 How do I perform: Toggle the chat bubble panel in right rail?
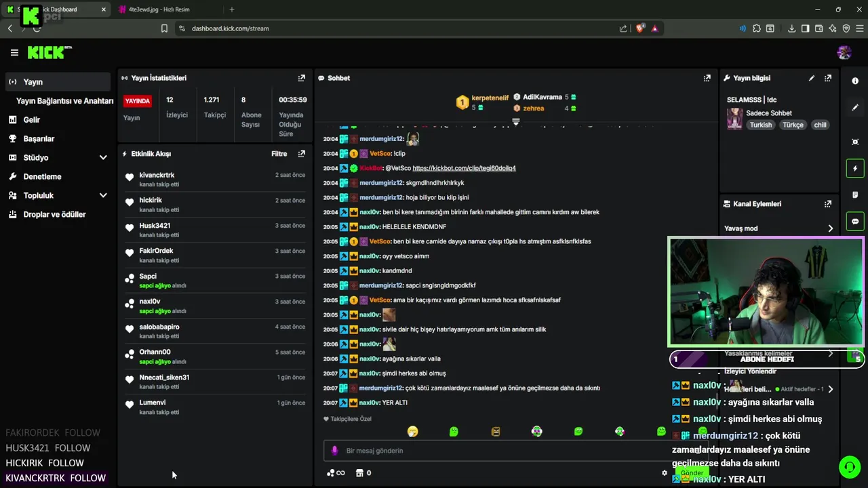[x=855, y=221]
